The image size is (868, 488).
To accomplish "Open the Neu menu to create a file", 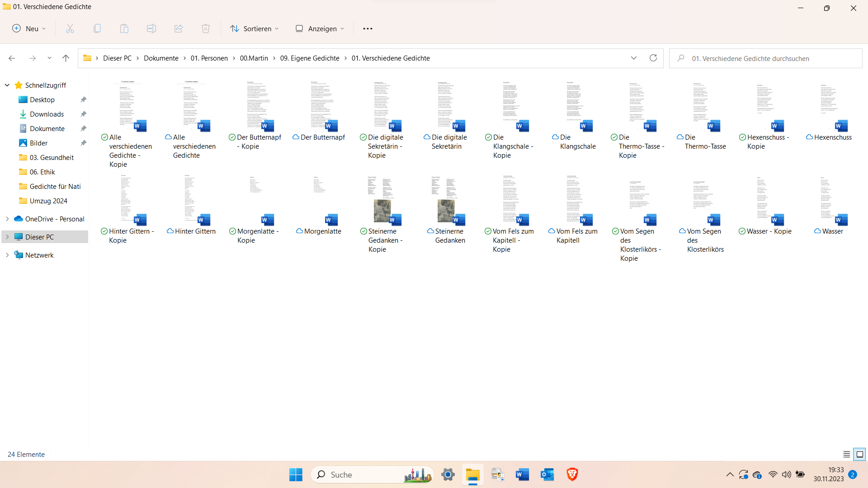I will click(28, 28).
